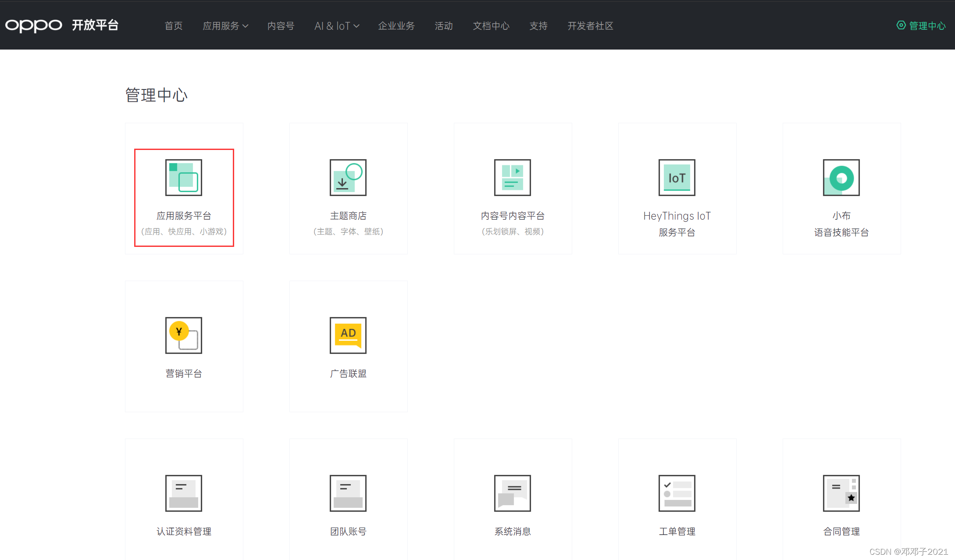Open the 内容号内容平台 icon

pos(513,178)
